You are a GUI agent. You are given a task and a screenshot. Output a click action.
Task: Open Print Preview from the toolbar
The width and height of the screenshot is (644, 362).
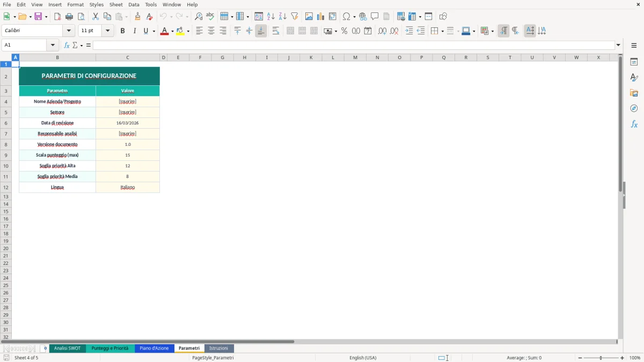(81, 17)
